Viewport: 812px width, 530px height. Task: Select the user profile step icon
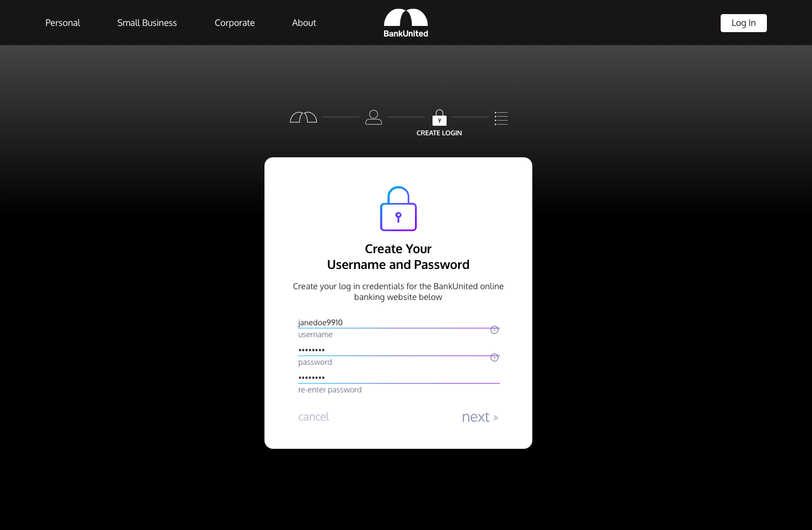pyautogui.click(x=373, y=117)
